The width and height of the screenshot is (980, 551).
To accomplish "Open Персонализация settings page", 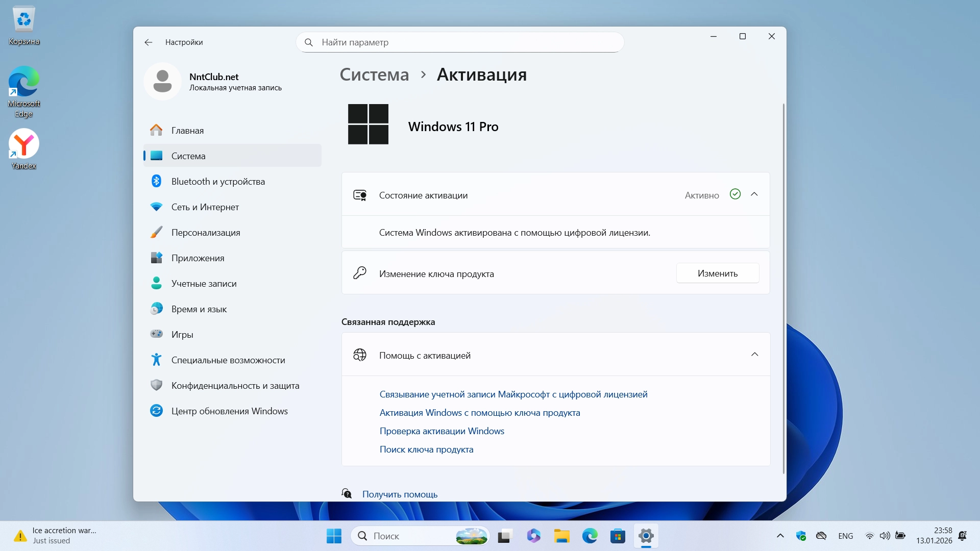I will [x=205, y=233].
